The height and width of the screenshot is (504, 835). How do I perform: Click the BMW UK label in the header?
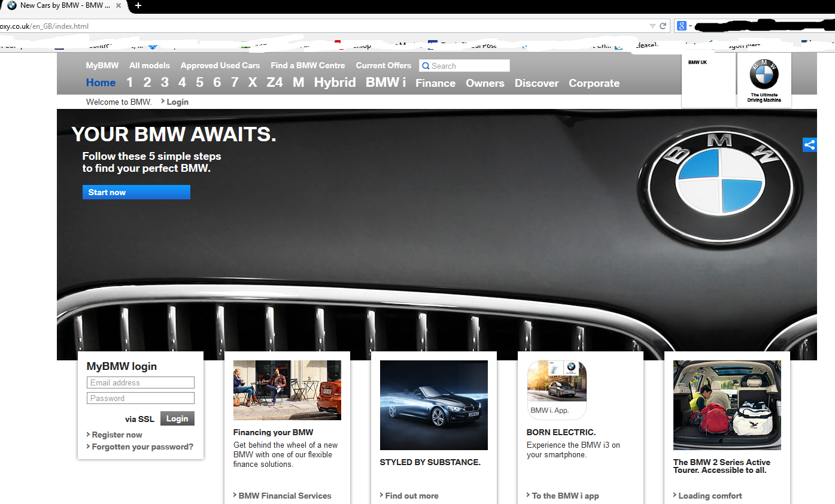[x=697, y=62]
